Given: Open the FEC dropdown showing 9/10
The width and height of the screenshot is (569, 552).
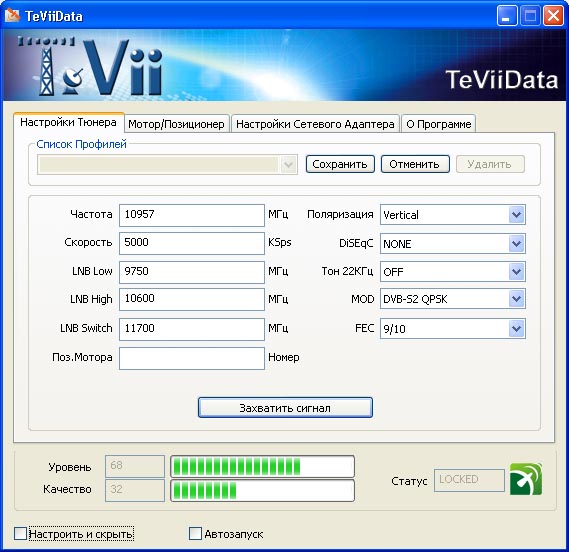Looking at the screenshot, I should click(x=453, y=329).
